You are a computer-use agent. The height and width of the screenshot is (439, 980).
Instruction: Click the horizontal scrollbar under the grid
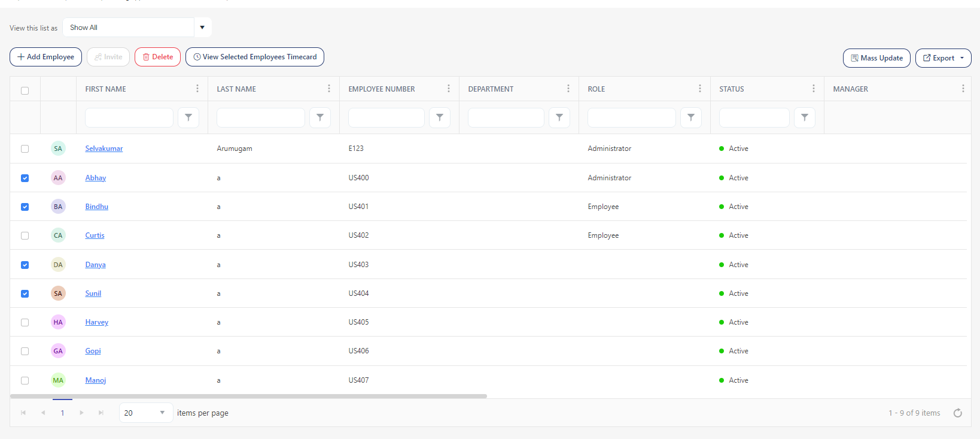pos(248,396)
